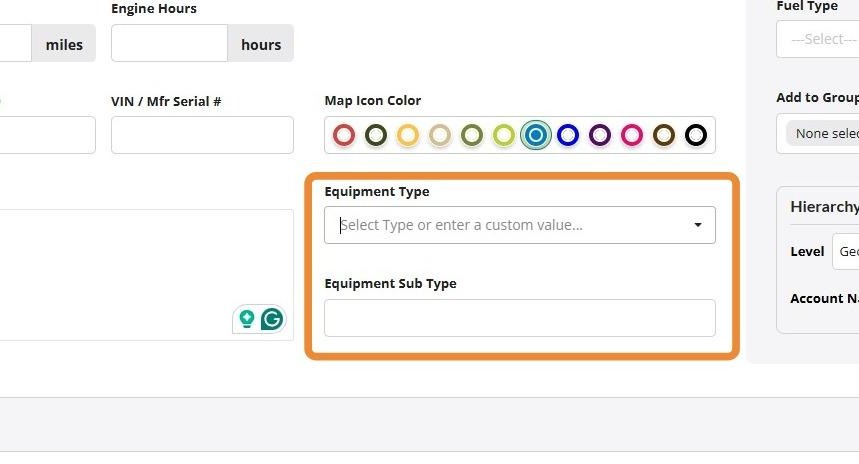Click the Grammarly G icon

tap(272, 319)
